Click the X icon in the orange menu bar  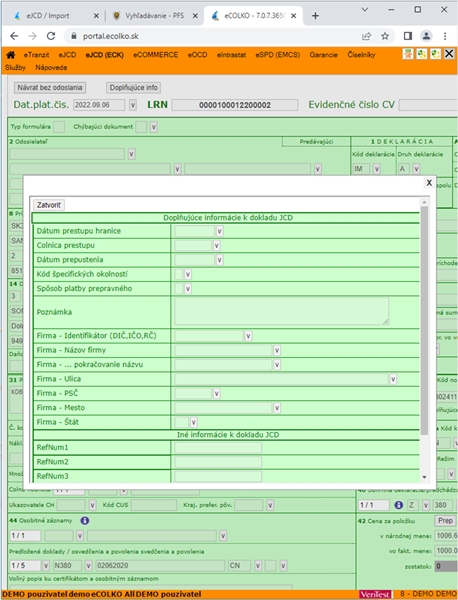point(449,54)
